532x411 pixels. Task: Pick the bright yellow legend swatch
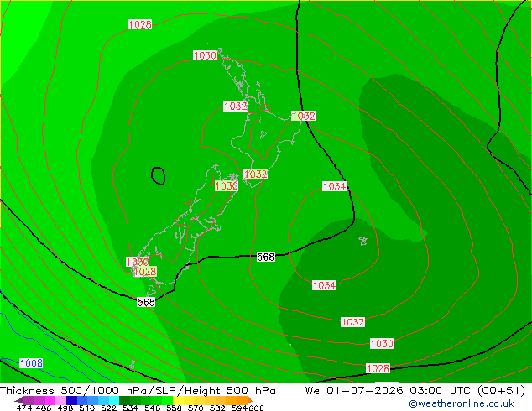(x=178, y=400)
